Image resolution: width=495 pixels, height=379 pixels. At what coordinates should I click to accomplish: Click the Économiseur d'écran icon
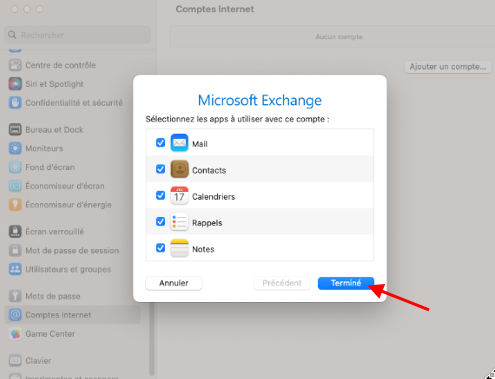point(15,186)
